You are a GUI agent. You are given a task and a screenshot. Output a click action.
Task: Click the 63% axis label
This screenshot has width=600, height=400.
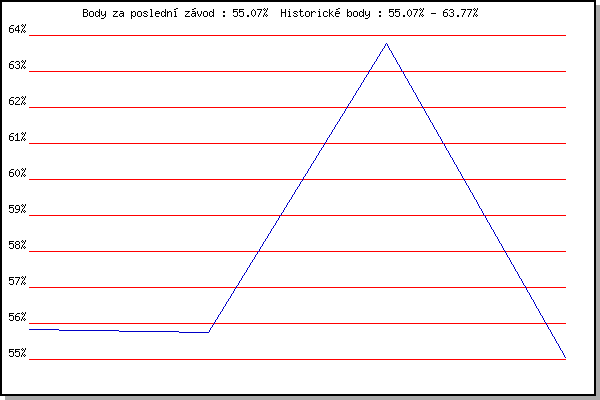pos(17,65)
